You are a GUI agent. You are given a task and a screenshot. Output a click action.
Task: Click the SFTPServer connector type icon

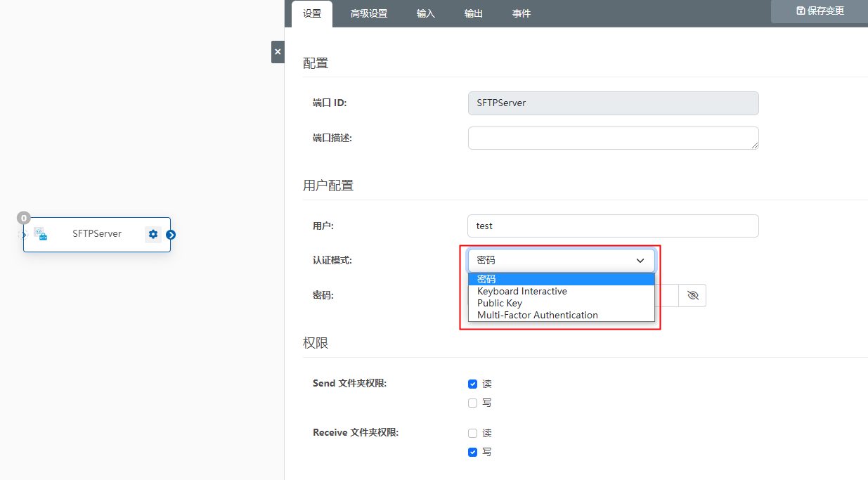tap(41, 234)
